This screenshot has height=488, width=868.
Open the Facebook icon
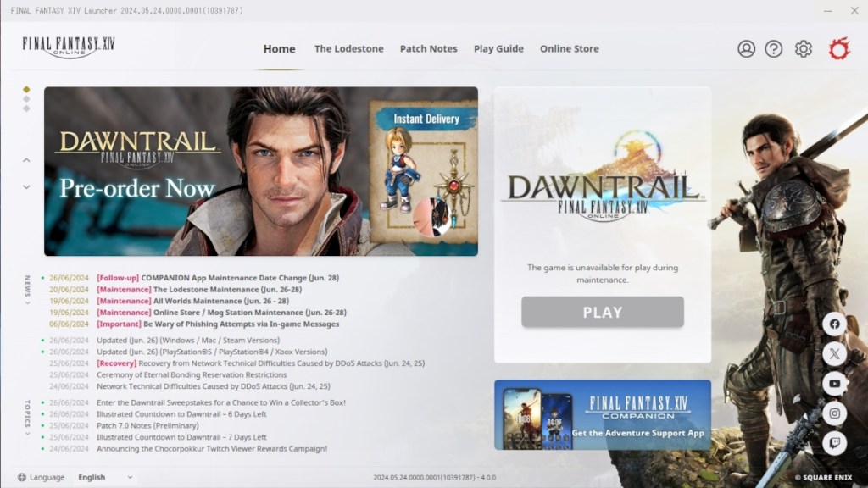pos(835,324)
